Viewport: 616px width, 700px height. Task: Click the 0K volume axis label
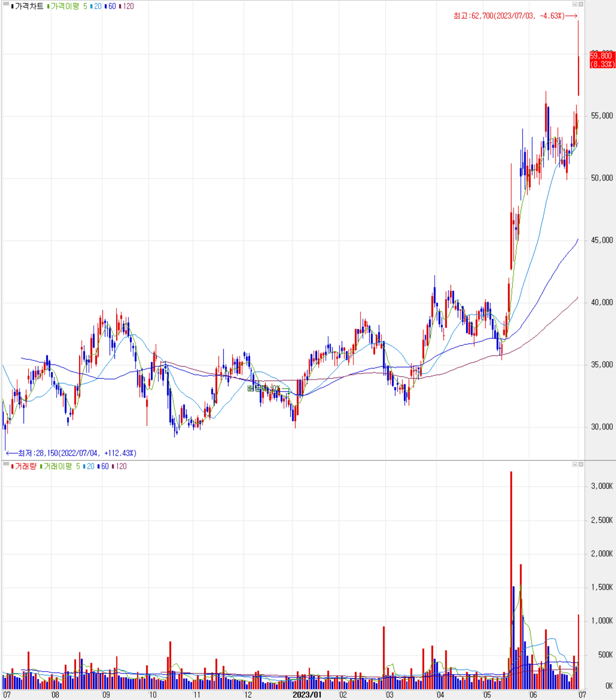(609, 686)
